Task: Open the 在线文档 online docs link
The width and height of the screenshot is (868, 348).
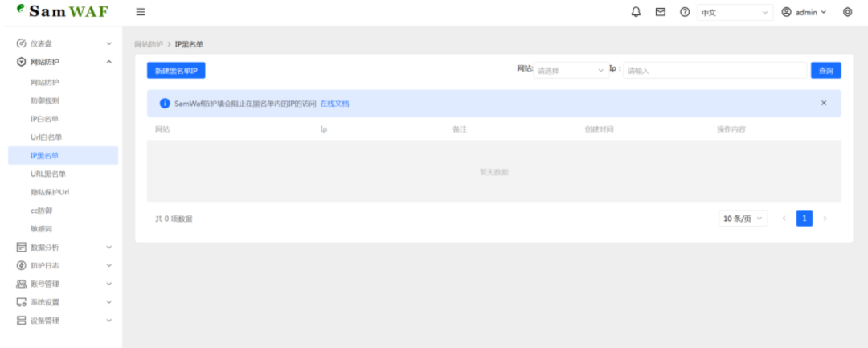Action: coord(334,104)
